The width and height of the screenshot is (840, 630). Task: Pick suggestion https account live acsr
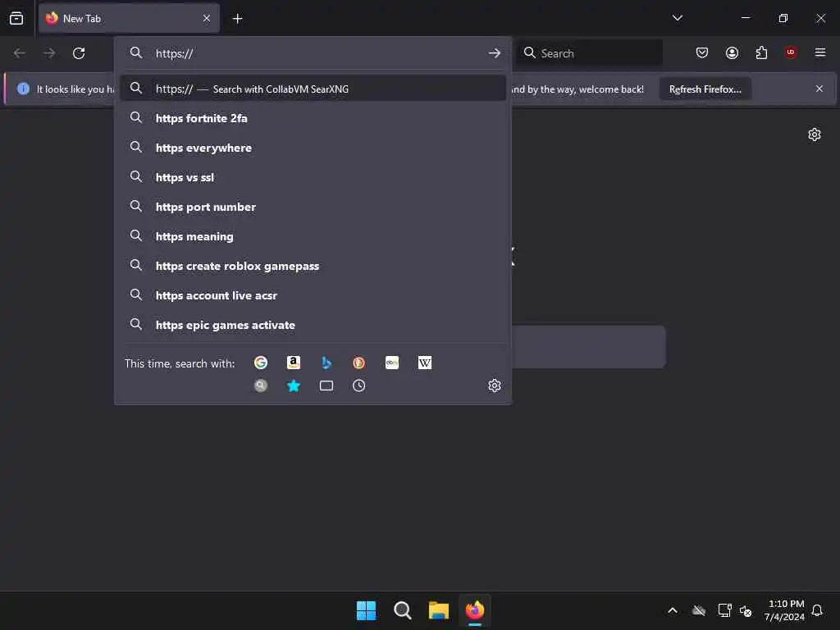tap(313, 295)
